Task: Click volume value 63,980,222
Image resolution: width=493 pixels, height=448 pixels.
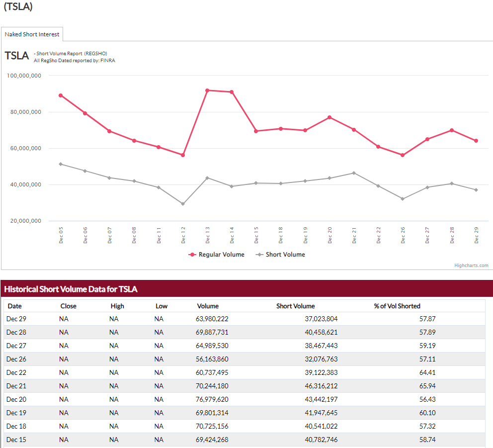Action: (212, 319)
